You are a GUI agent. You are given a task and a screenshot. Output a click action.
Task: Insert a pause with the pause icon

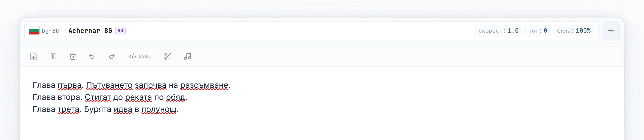click(53, 56)
